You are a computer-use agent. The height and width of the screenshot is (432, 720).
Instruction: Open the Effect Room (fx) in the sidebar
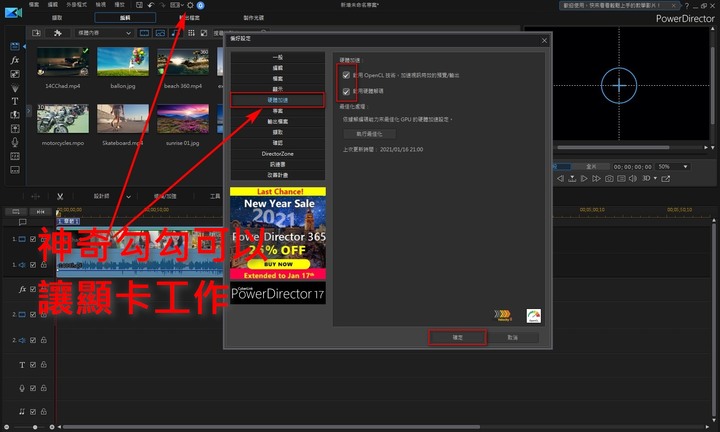click(x=15, y=60)
